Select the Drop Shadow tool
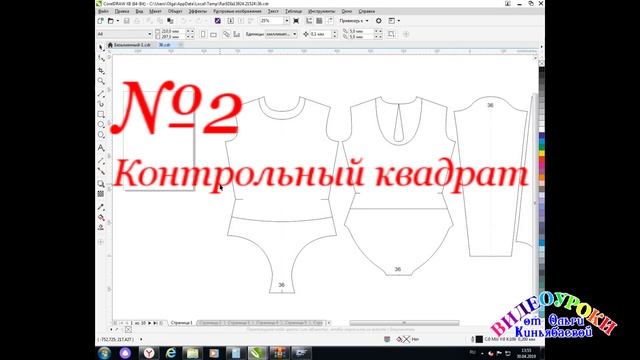Screen dimensions: 640x360 pyautogui.click(x=101, y=184)
